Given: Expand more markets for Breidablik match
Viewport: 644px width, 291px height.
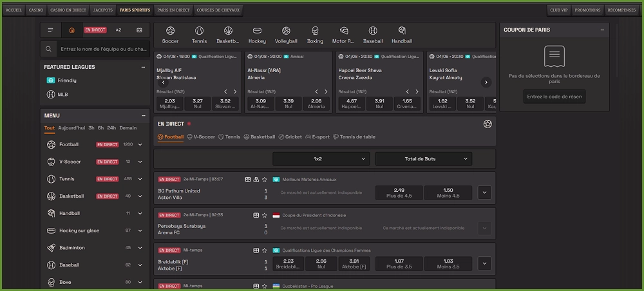Looking at the screenshot, I should pos(484,263).
